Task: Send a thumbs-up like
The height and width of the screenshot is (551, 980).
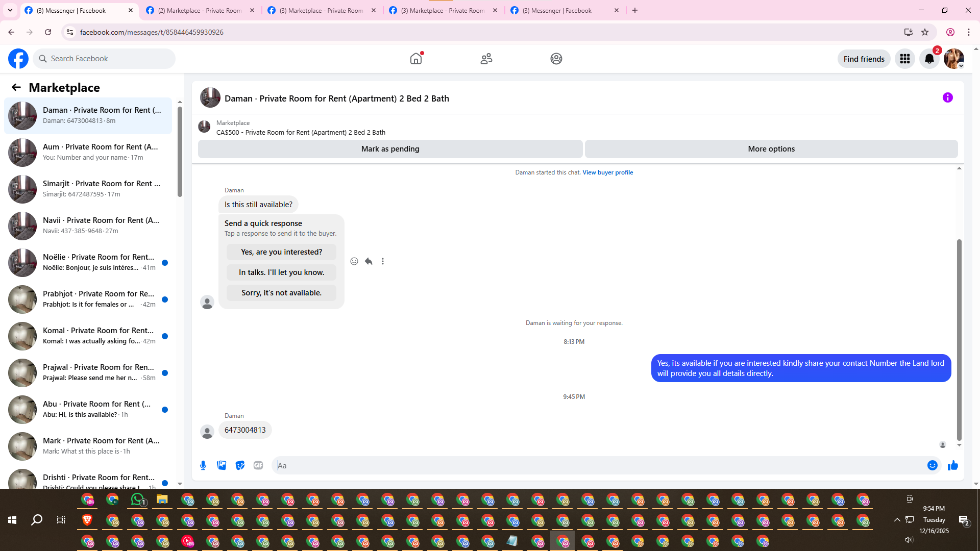Action: point(953,465)
